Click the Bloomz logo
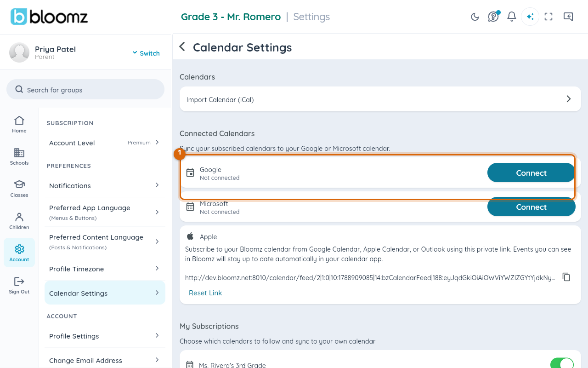The height and width of the screenshot is (368, 588). point(49,17)
